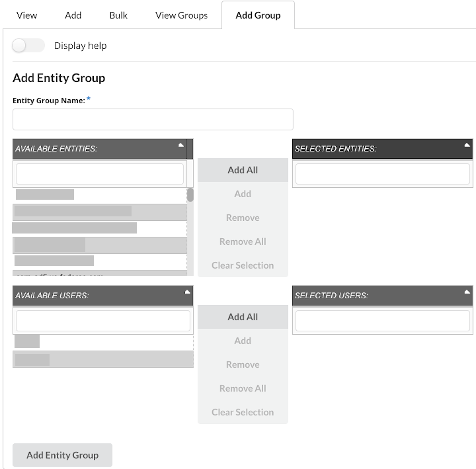Screen dimensions: 476x469
Task: Go to the Bulk tab
Action: click(x=118, y=15)
